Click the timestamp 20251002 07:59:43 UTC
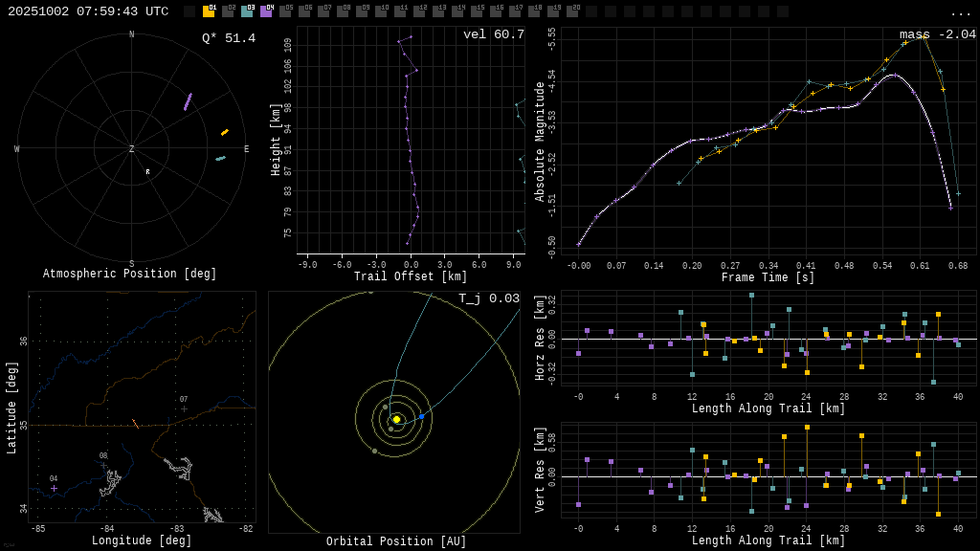980x551 pixels. tap(88, 11)
